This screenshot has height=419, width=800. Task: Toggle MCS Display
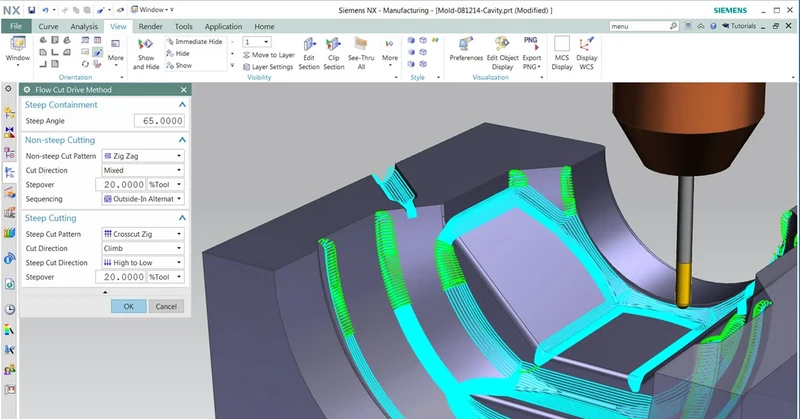(562, 53)
